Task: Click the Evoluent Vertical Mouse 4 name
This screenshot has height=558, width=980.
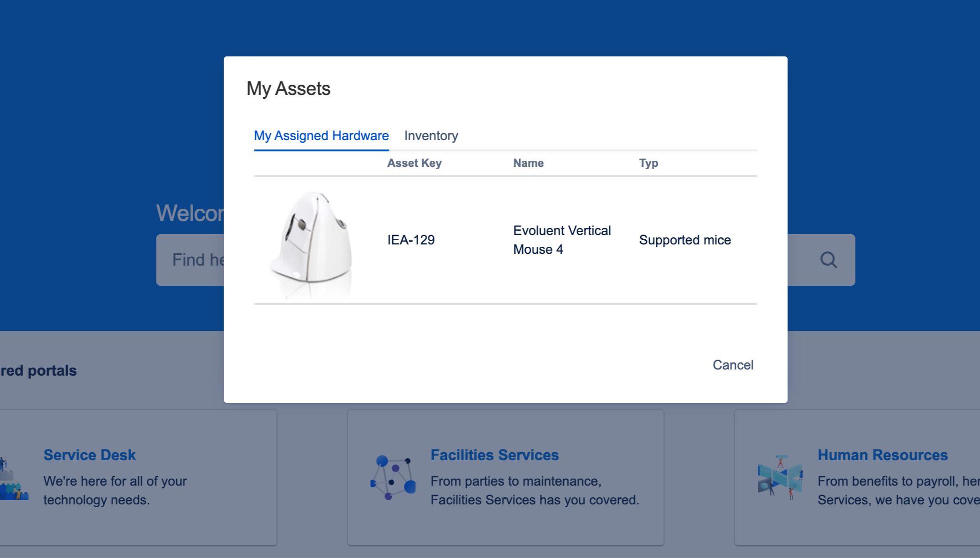Action: 561,240
